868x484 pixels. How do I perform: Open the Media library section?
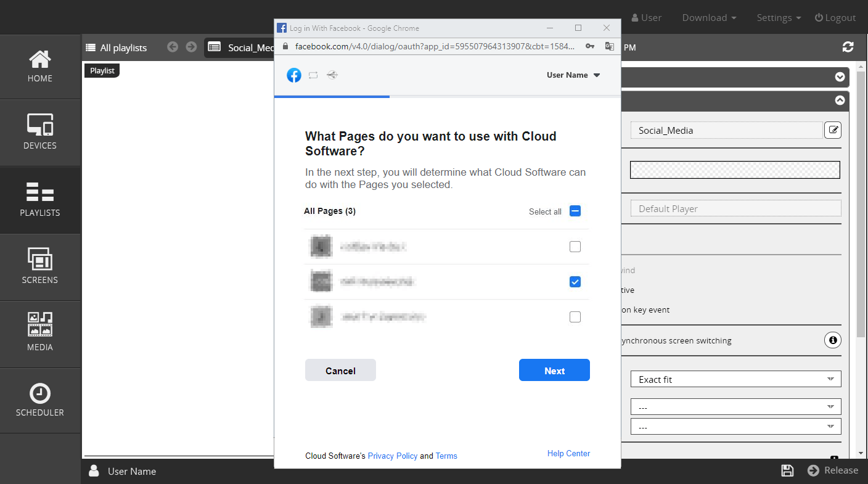[40, 334]
